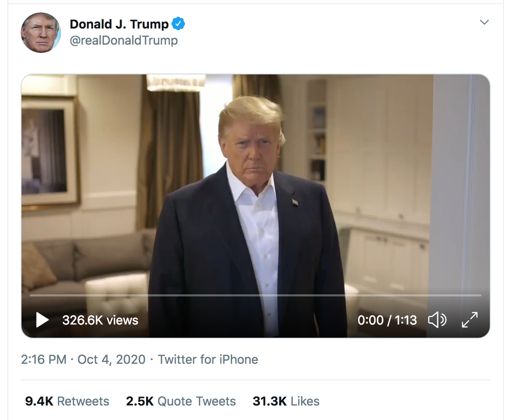
Task: Click the 2:16 PM time in the timestamp
Action: pos(43,359)
